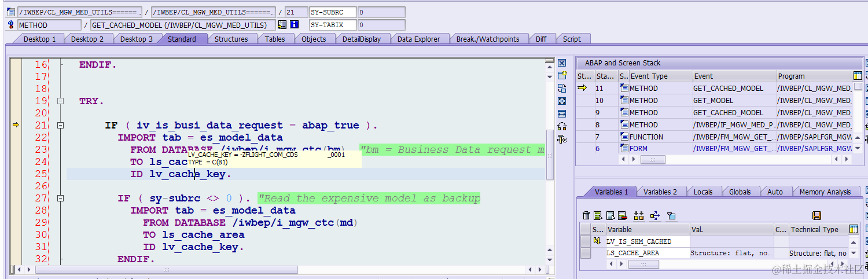Viewport: 868px width, 279px height.
Task: Open the Break./Watchpoints tab
Action: pyautogui.click(x=488, y=39)
